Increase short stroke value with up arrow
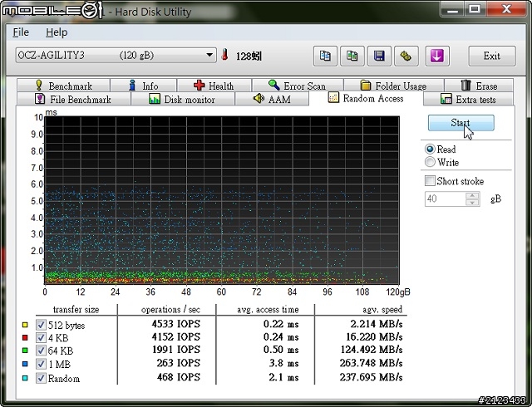532x407 pixels. pos(472,196)
